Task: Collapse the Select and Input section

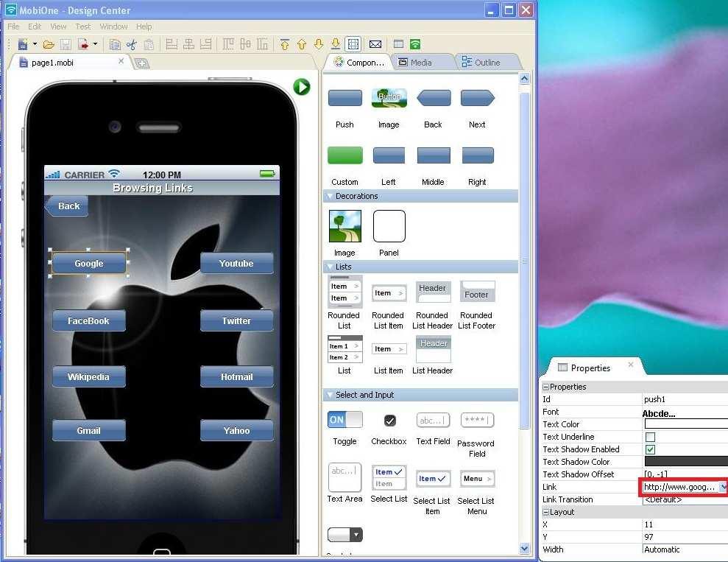Action: [x=329, y=395]
